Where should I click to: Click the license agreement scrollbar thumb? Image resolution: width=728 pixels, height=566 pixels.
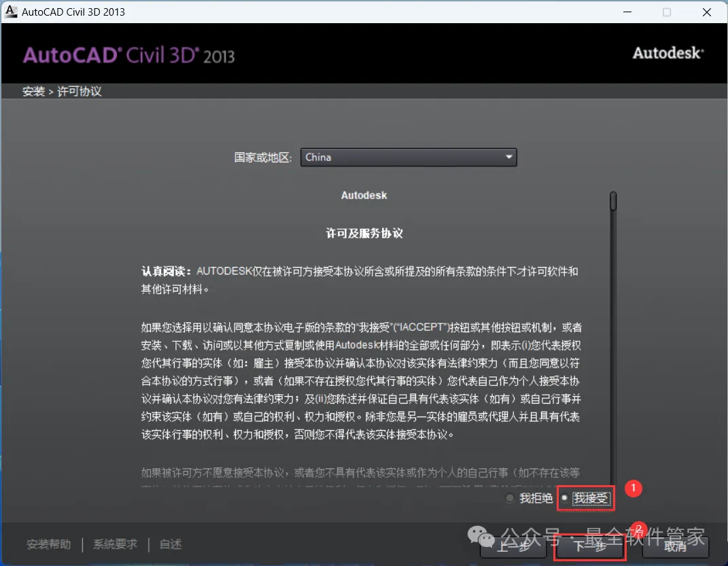point(613,201)
